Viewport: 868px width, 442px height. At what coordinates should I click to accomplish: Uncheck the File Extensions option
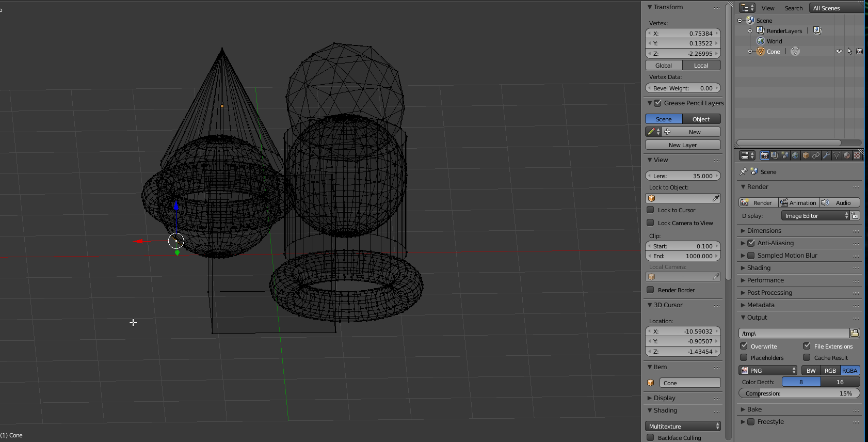807,346
